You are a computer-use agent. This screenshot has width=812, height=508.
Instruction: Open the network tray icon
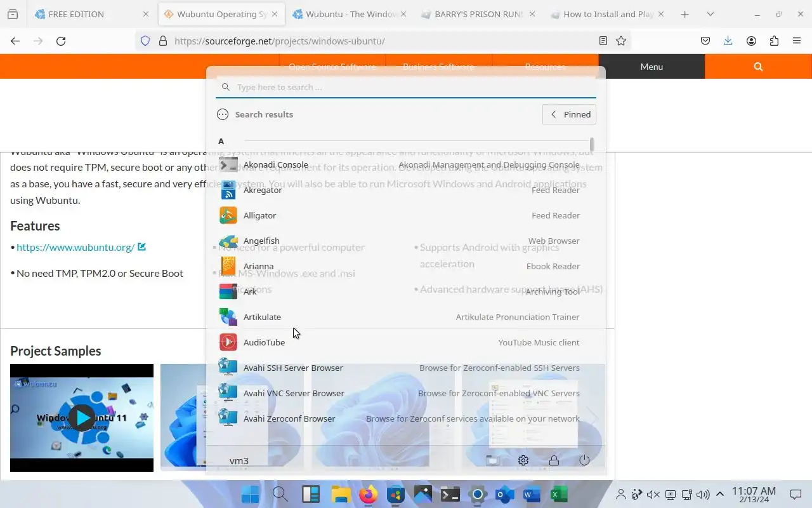(686, 495)
